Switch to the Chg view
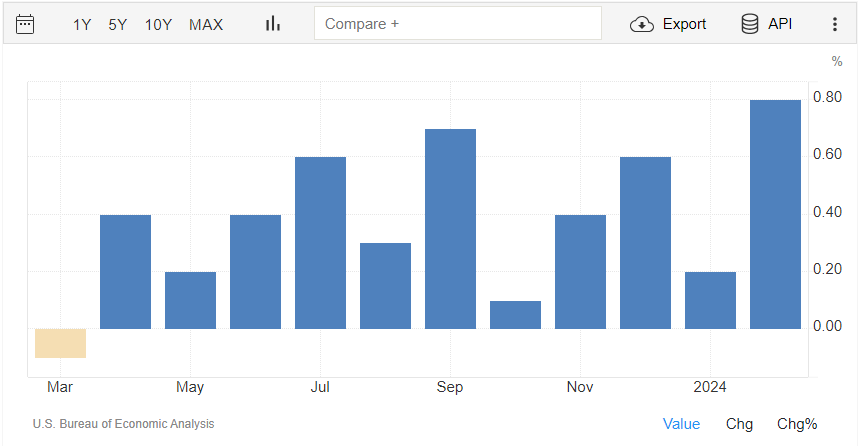This screenshot has width=858, height=446. coord(739,424)
